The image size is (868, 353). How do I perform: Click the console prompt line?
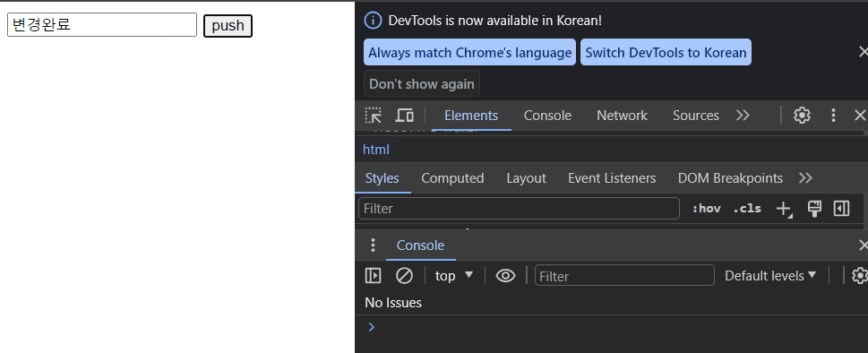tap(611, 327)
